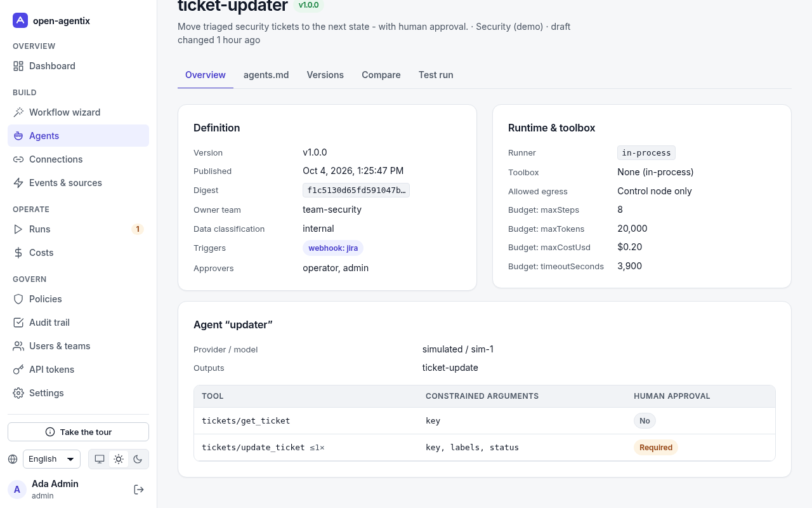Open the Test run tab
812x508 pixels.
[436, 75]
